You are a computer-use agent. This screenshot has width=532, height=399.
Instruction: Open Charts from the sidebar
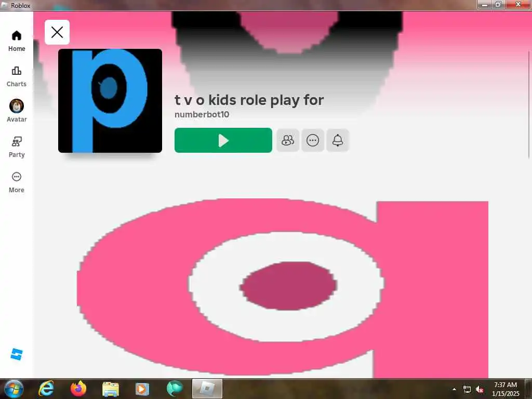pyautogui.click(x=16, y=77)
